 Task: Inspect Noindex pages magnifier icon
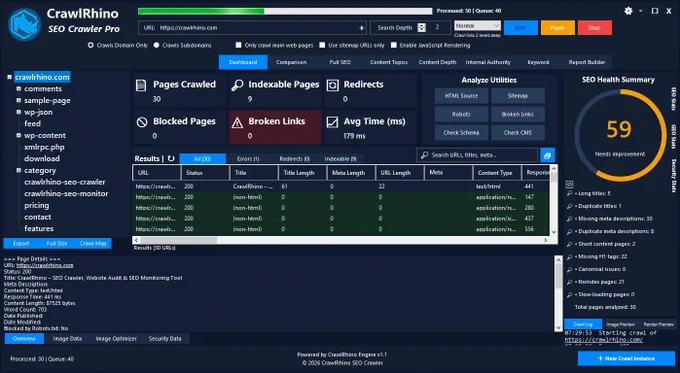click(569, 282)
